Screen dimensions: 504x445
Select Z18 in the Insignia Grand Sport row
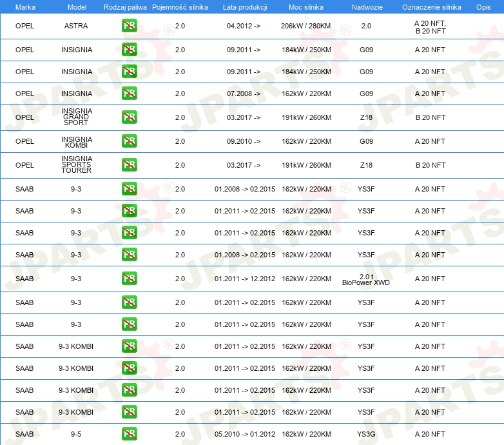(x=366, y=117)
